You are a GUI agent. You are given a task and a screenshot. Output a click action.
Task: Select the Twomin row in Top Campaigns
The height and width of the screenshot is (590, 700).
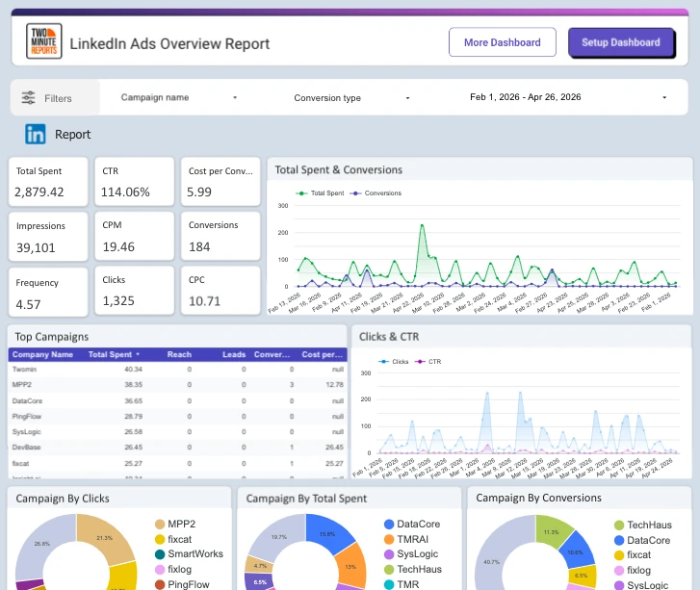tap(178, 369)
